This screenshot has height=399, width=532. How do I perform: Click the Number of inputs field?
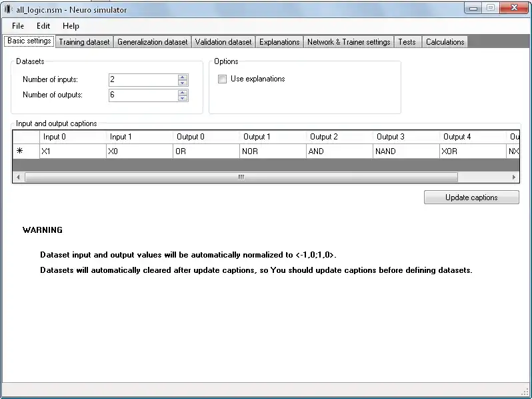[x=143, y=80]
